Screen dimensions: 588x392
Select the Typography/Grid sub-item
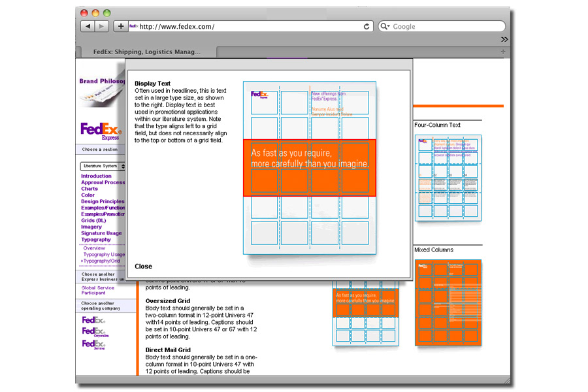tap(102, 261)
